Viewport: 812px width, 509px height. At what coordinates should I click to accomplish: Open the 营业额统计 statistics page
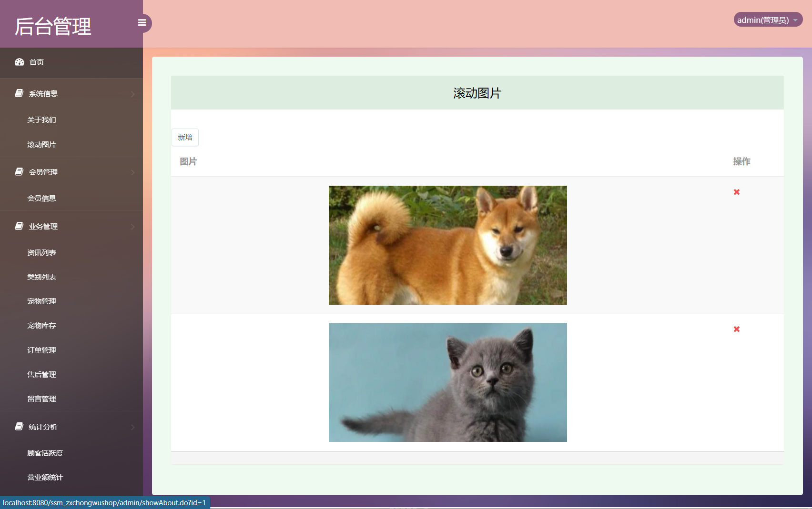tap(45, 477)
